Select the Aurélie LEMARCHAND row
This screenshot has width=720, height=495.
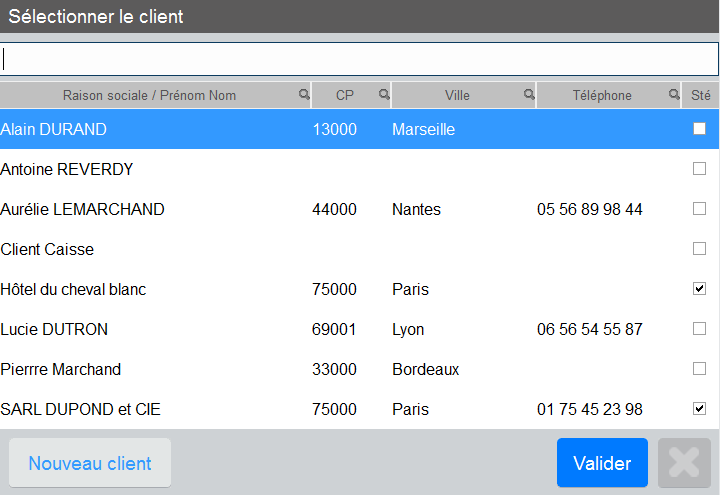pyautogui.click(x=359, y=209)
